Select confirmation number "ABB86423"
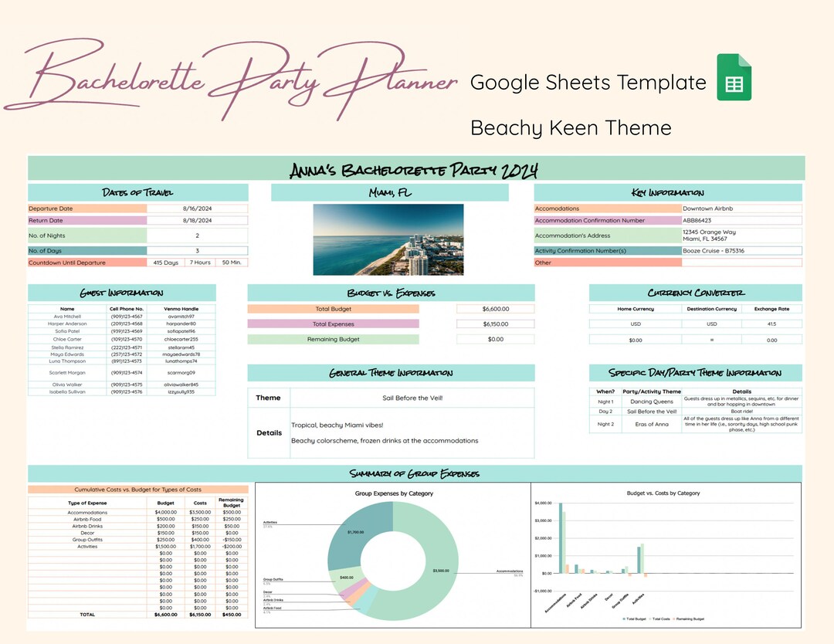Image resolution: width=834 pixels, height=644 pixels. click(741, 220)
